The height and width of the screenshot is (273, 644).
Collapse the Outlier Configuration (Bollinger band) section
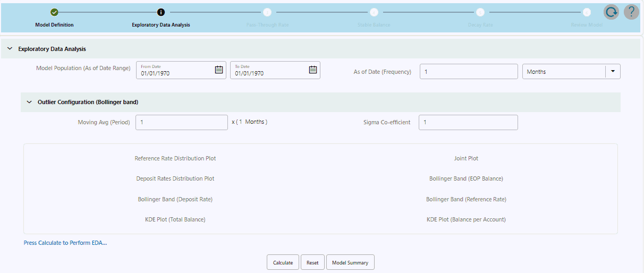(x=29, y=102)
